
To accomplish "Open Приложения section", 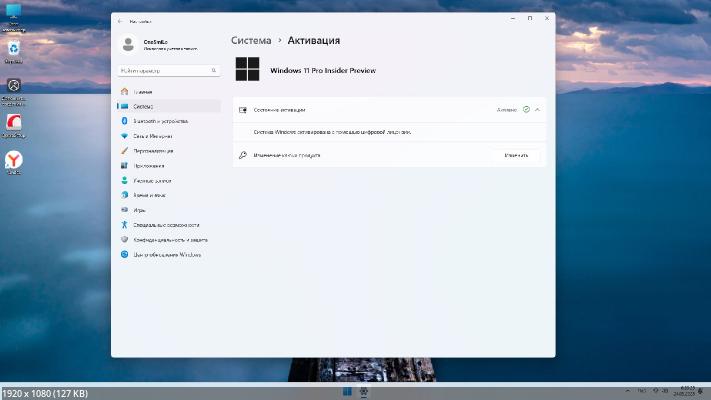I will [x=169, y=166].
